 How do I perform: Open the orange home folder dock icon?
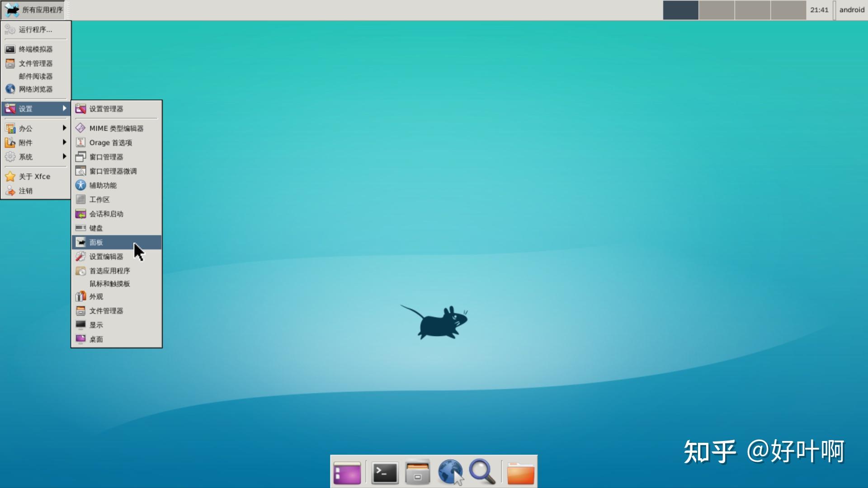click(x=520, y=473)
